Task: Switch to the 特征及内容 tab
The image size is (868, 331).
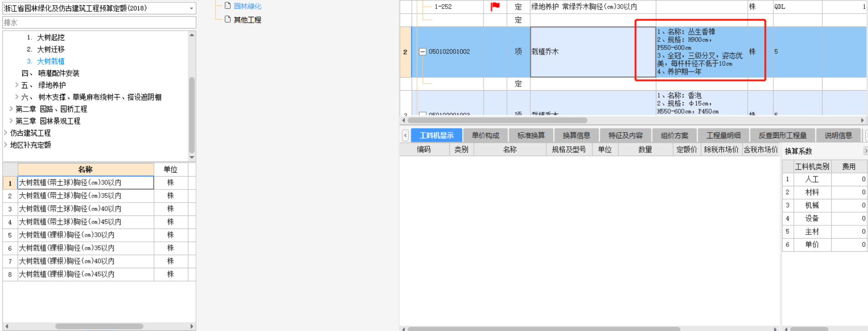Action: (x=626, y=135)
